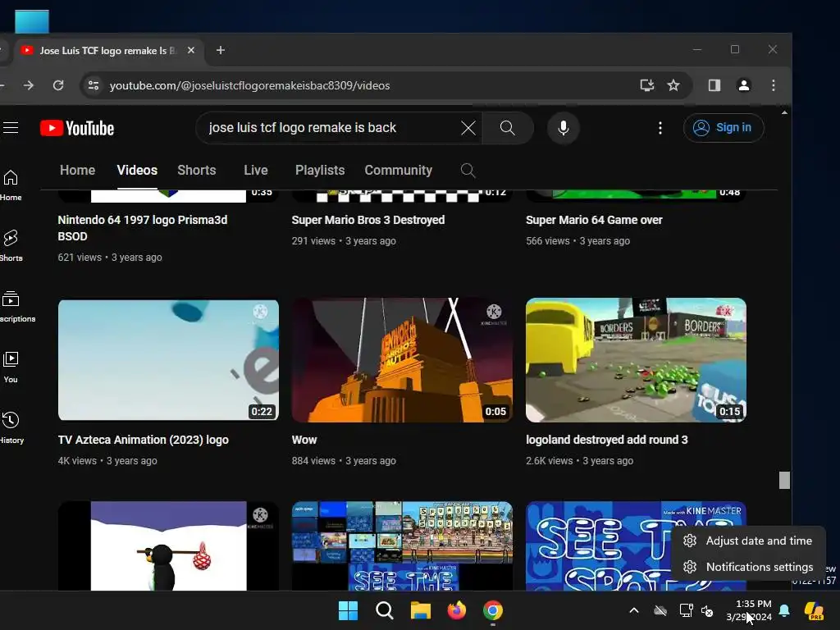
Task: Open Super Mario Bros 3 Destroyed video
Action: tap(368, 220)
